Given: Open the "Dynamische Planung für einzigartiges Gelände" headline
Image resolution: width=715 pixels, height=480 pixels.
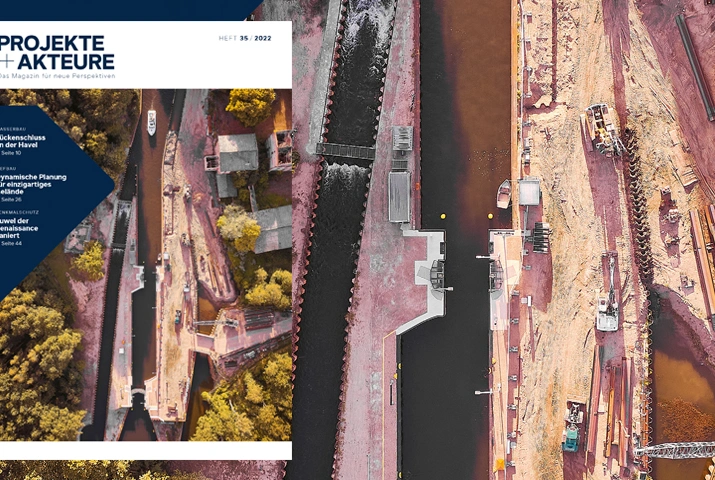Looking at the screenshot, I should tap(33, 182).
